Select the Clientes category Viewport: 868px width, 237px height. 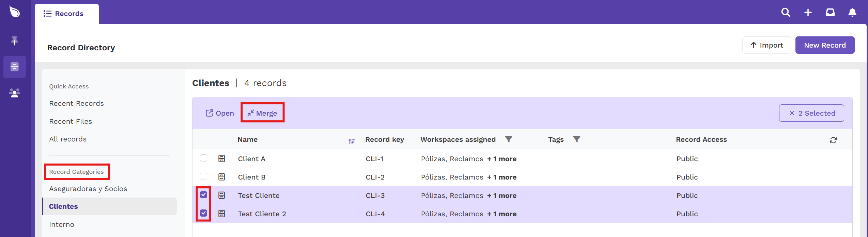tap(109, 206)
